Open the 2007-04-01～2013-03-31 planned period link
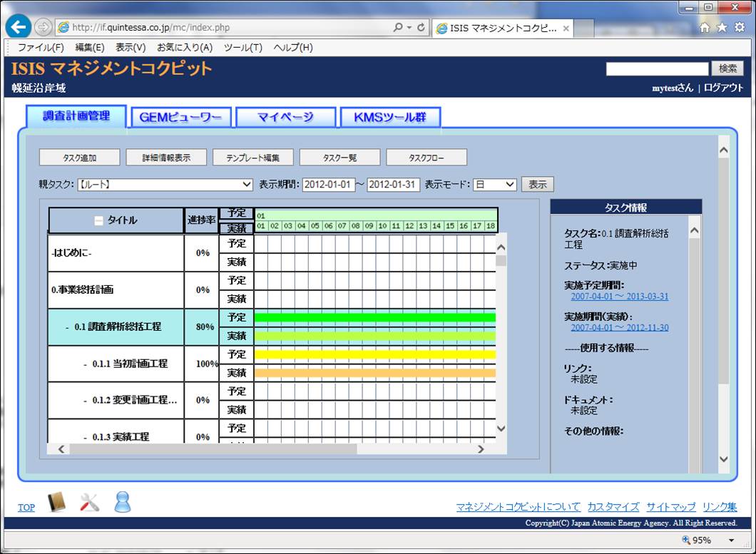This screenshot has width=756, height=554. (620, 297)
